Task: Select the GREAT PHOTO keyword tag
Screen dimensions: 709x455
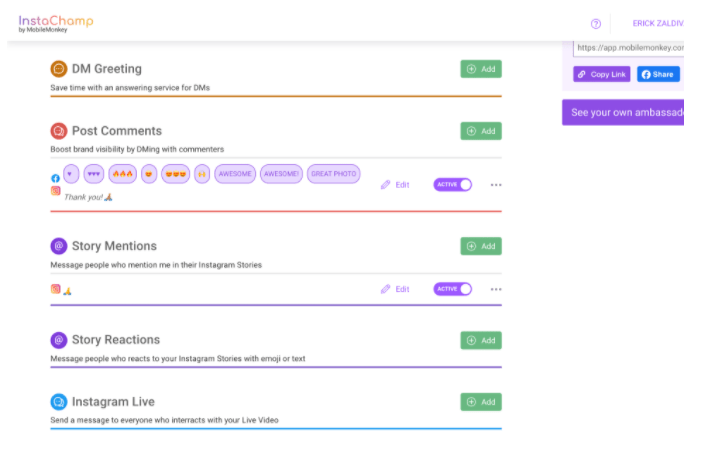Action: tap(334, 174)
